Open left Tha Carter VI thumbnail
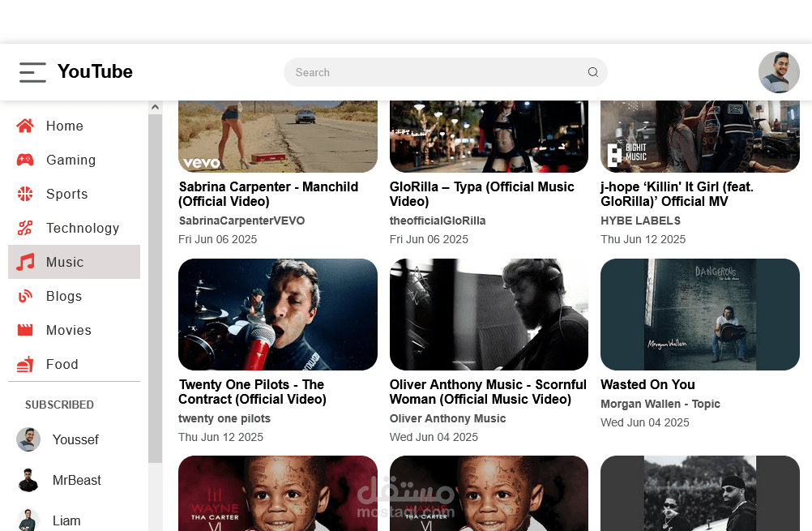Viewport: 812px width, 531px height. pyautogui.click(x=278, y=493)
